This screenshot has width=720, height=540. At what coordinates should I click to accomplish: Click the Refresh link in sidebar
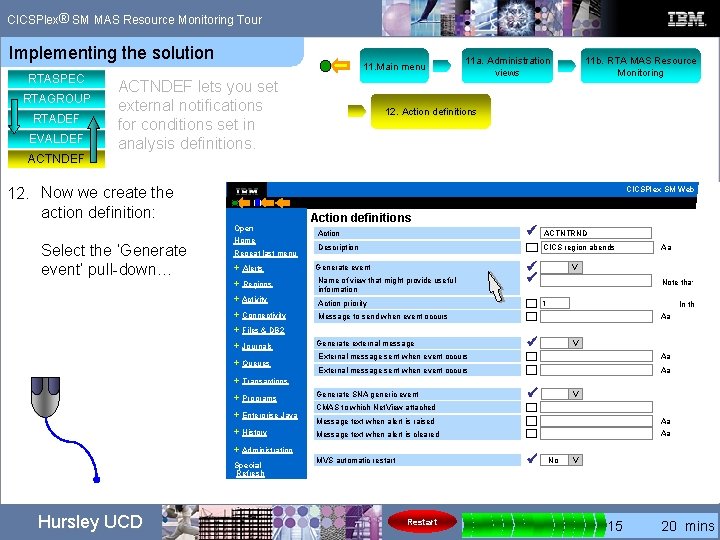250,473
